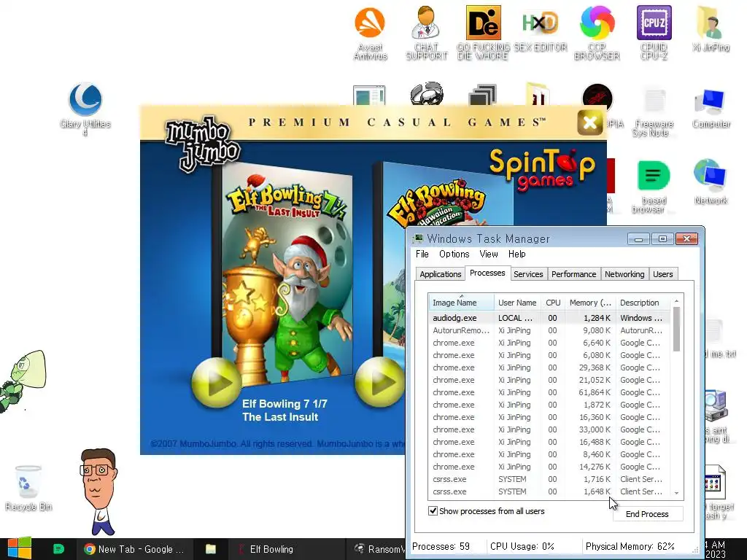Screen dimensions: 747x560
Task: Click the Hank Hill character on desktop
Action: pyautogui.click(x=98, y=491)
